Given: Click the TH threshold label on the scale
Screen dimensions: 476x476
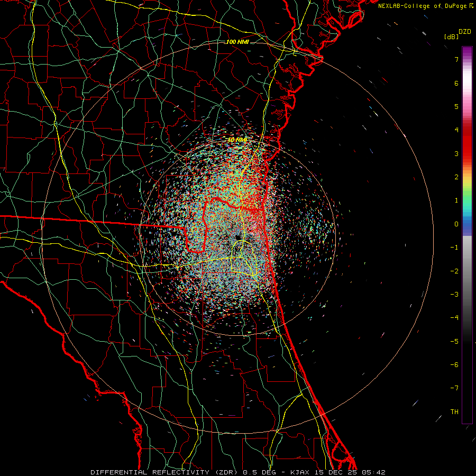Looking at the screenshot, I should pos(454,412).
